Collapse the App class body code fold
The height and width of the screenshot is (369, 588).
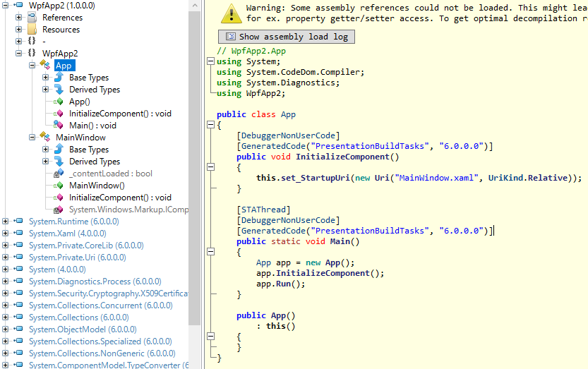point(211,125)
